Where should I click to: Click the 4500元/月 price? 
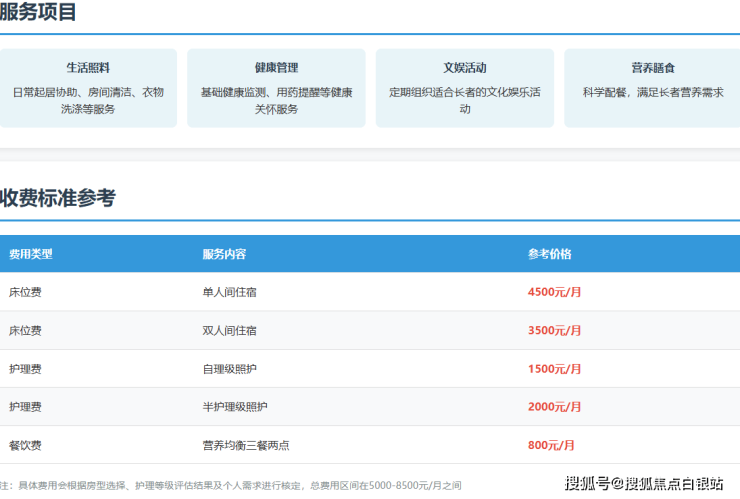pyautogui.click(x=554, y=292)
